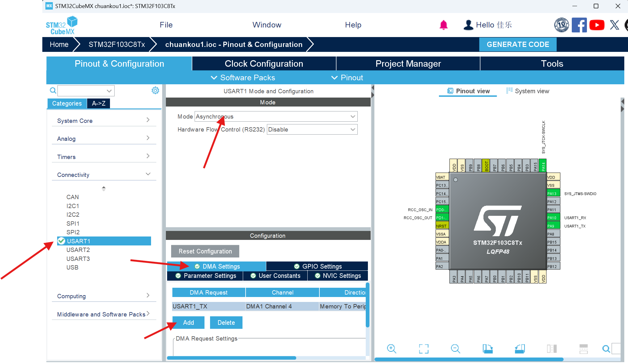Rotate the chip counter-clockwise
Screen dimensions: 628x364
pyautogui.click(x=520, y=349)
